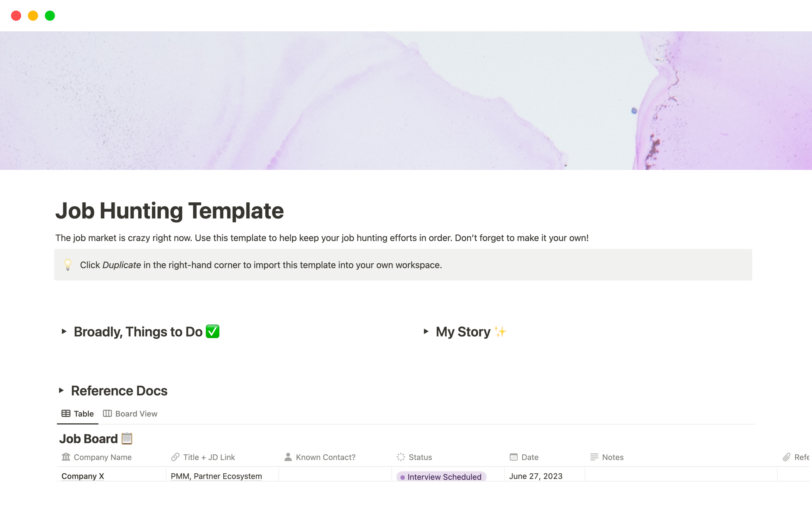Click the purple watercolor cover image
Image resolution: width=812 pixels, height=508 pixels.
coord(406,101)
